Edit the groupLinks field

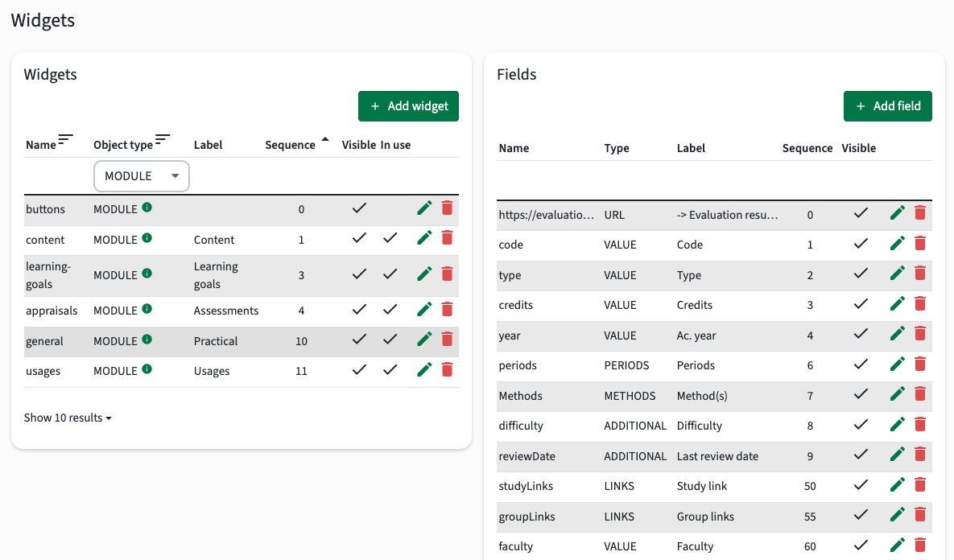[897, 514]
